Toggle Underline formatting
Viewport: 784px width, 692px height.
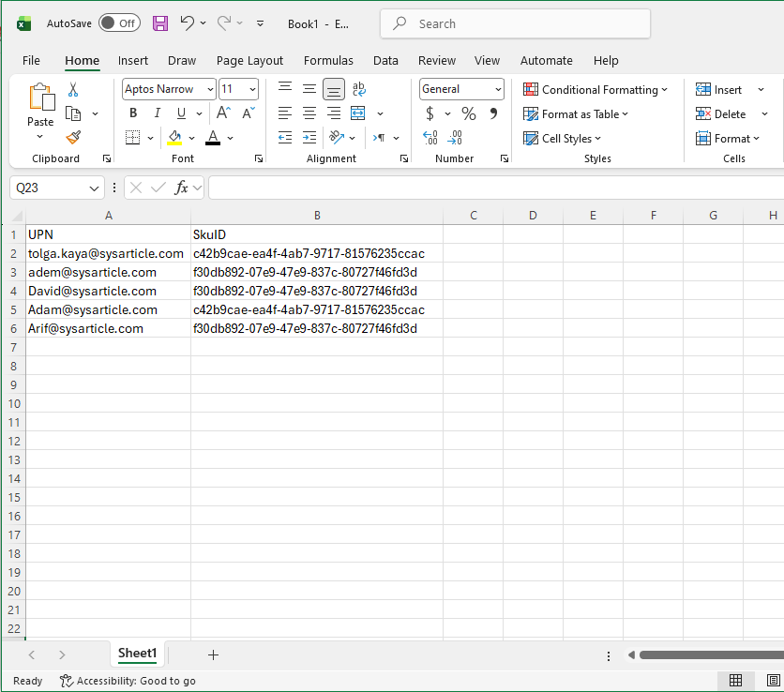tap(181, 113)
